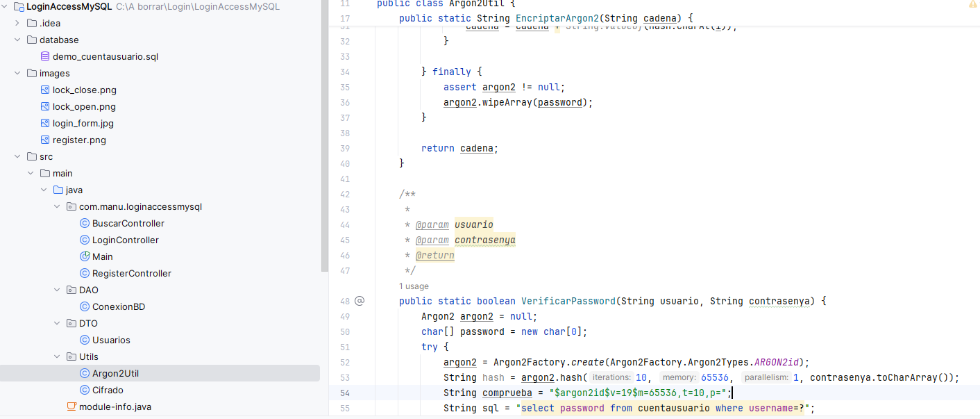Image resolution: width=980 pixels, height=419 pixels.
Task: Select login_form.jpg in project tree
Action: click(83, 123)
